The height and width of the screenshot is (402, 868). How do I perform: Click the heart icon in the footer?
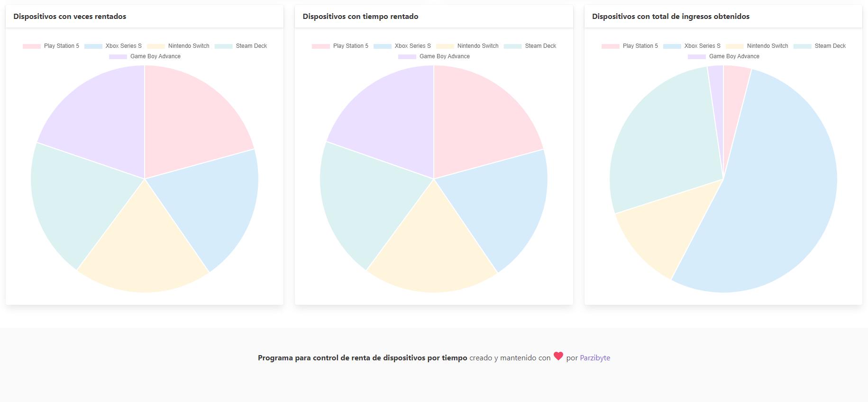(x=558, y=357)
